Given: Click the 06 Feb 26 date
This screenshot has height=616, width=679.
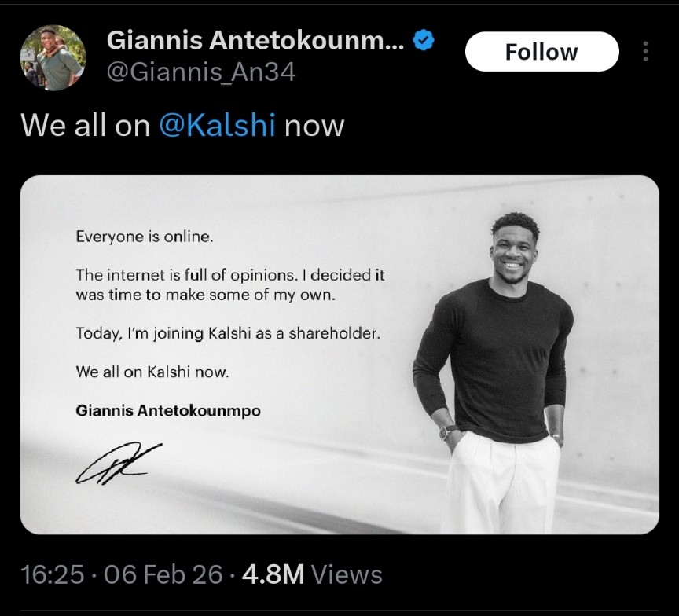Looking at the screenshot, I should tap(163, 574).
